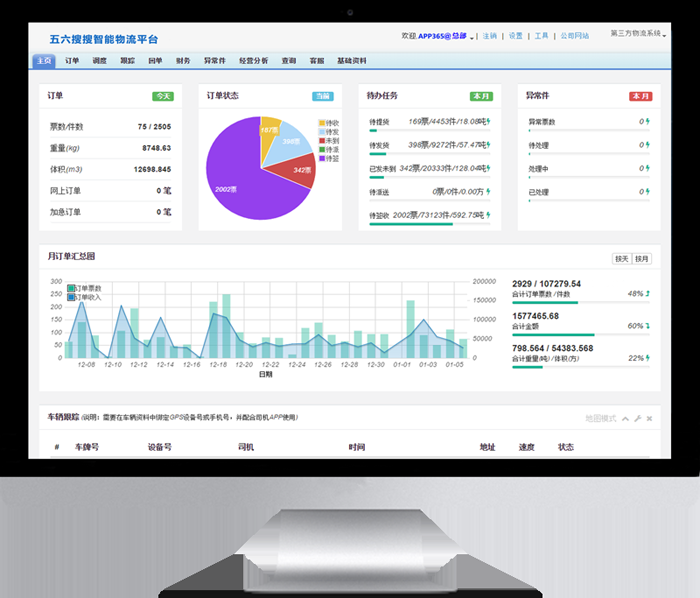700x598 pixels.
Task: Click the red 本月 badge on 异常件 card
Action: [x=640, y=96]
